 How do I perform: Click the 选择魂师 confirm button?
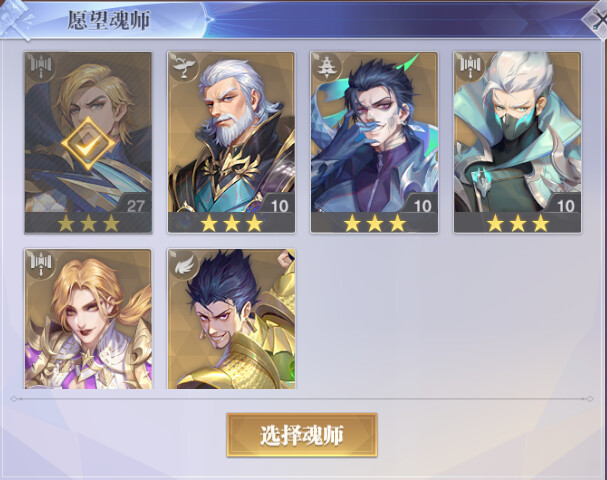[302, 435]
